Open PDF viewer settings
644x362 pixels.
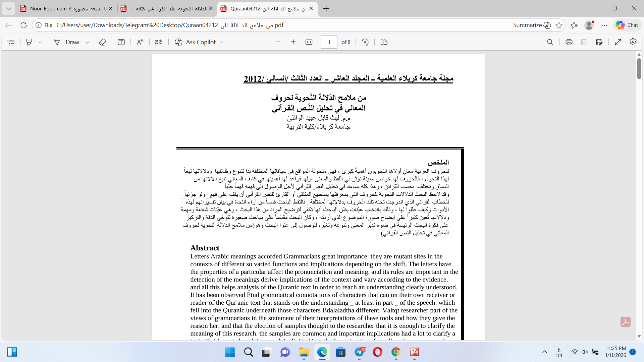[633, 42]
